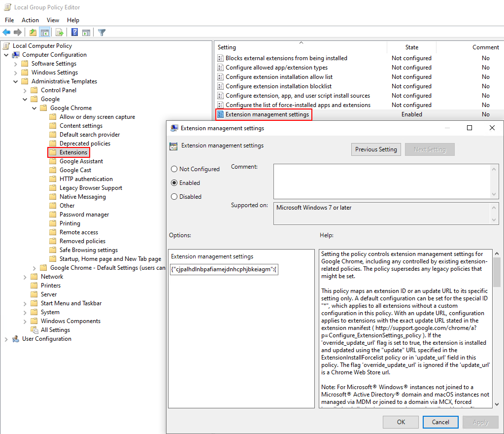Viewport: 504px width, 434px height.
Task: Click the Help text scrollbar thumb
Action: 497,272
